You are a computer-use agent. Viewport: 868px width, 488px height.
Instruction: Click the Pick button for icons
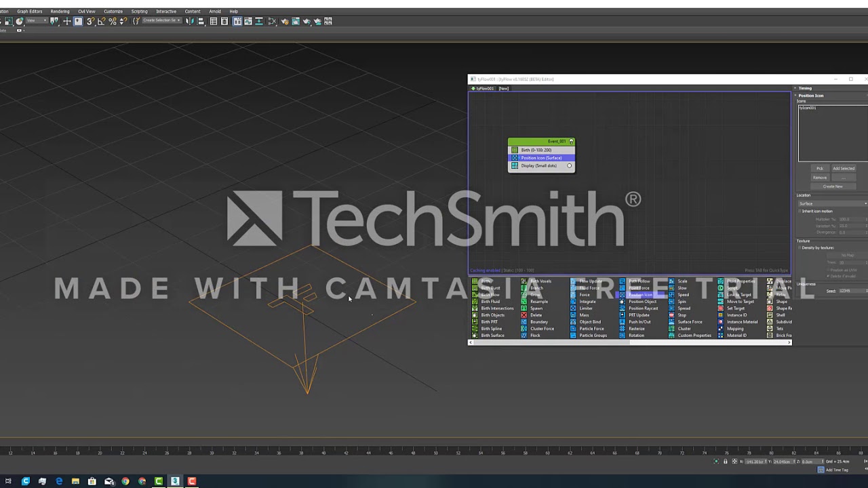[x=819, y=169]
